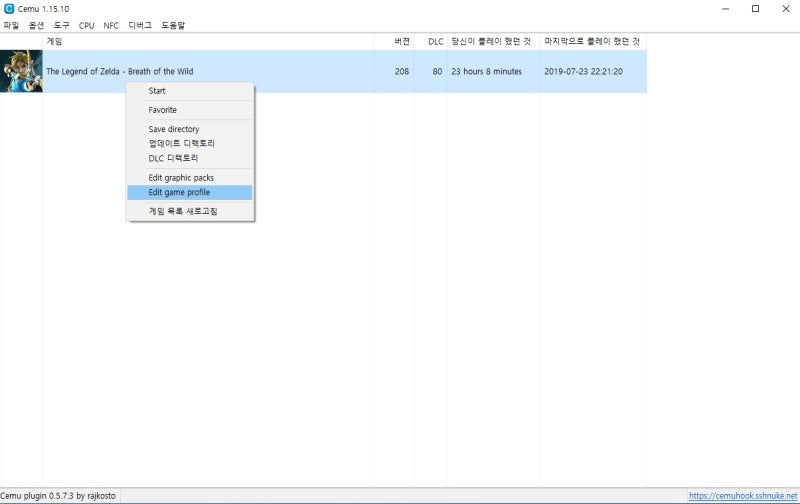Open the 옵션 menu
The height and width of the screenshot is (504, 800).
tap(36, 26)
